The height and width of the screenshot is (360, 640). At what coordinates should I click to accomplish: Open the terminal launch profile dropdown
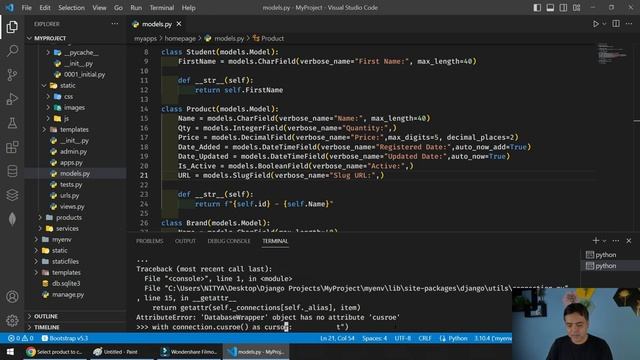[604, 241]
